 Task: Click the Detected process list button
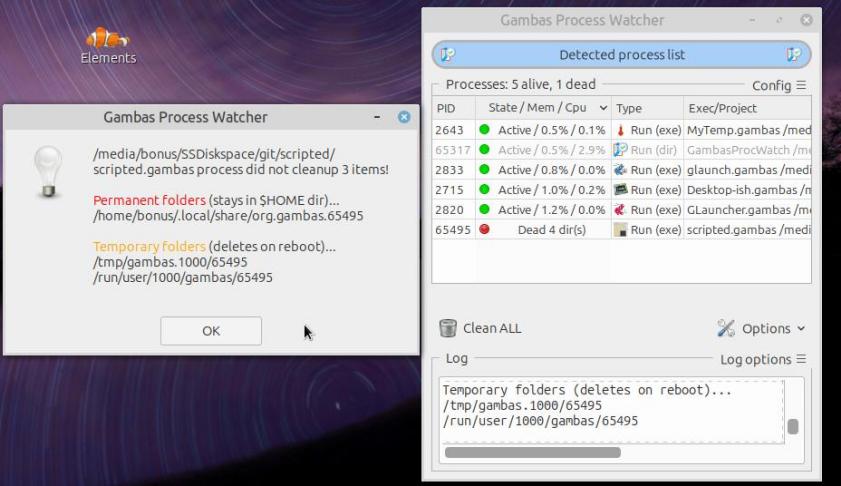(x=621, y=55)
